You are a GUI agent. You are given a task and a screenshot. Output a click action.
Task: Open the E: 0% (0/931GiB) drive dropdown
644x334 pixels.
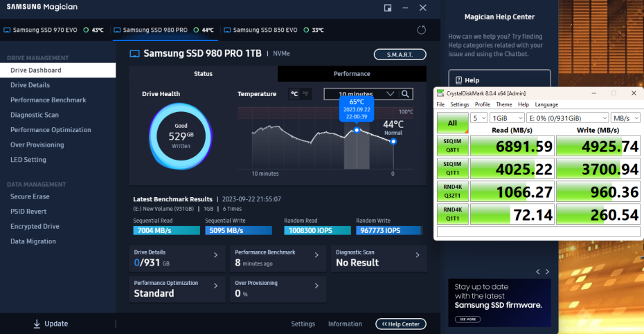[567, 118]
